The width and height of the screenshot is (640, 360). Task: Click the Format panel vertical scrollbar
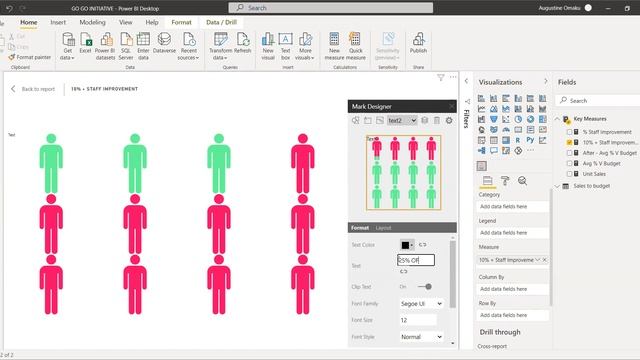coord(452,273)
